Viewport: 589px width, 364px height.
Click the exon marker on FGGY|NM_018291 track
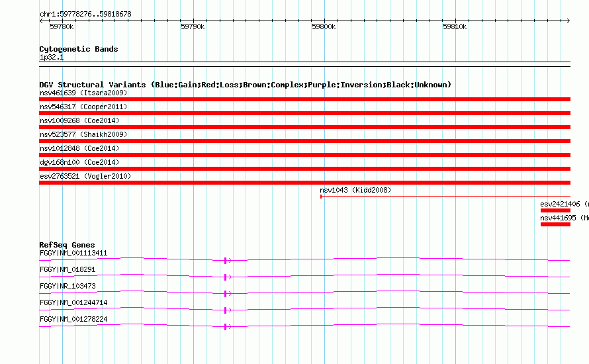(x=226, y=277)
